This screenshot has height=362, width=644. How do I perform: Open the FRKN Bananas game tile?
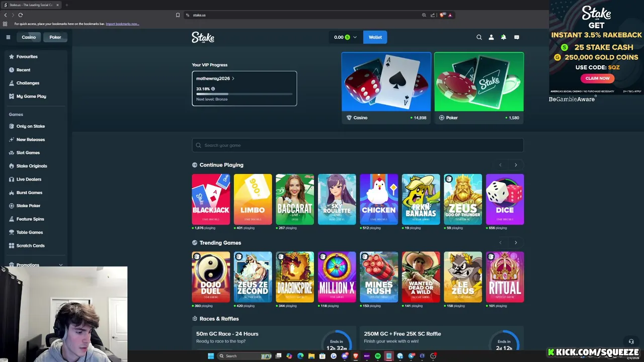point(421,199)
